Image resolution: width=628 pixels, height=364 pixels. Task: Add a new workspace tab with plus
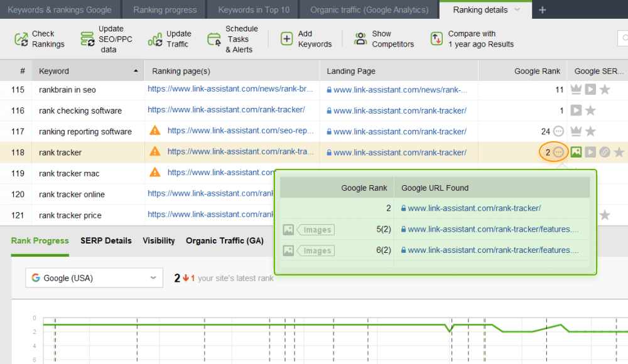click(x=543, y=10)
